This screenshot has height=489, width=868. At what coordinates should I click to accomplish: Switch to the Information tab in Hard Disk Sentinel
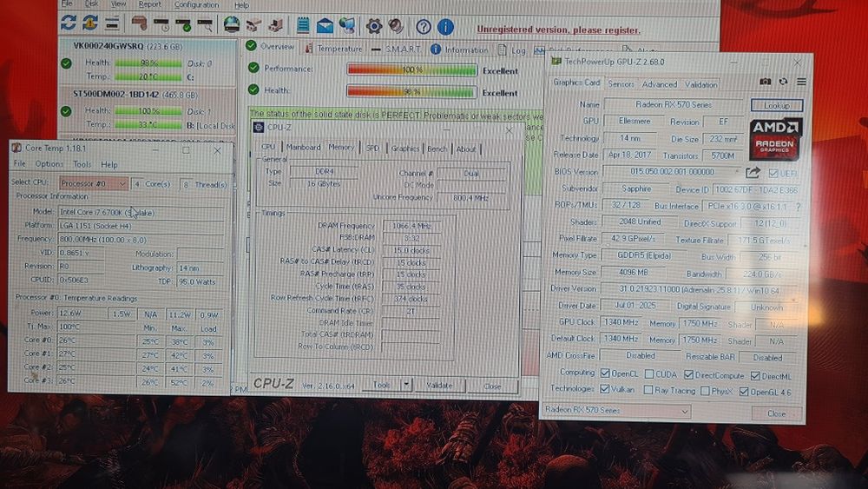point(461,50)
